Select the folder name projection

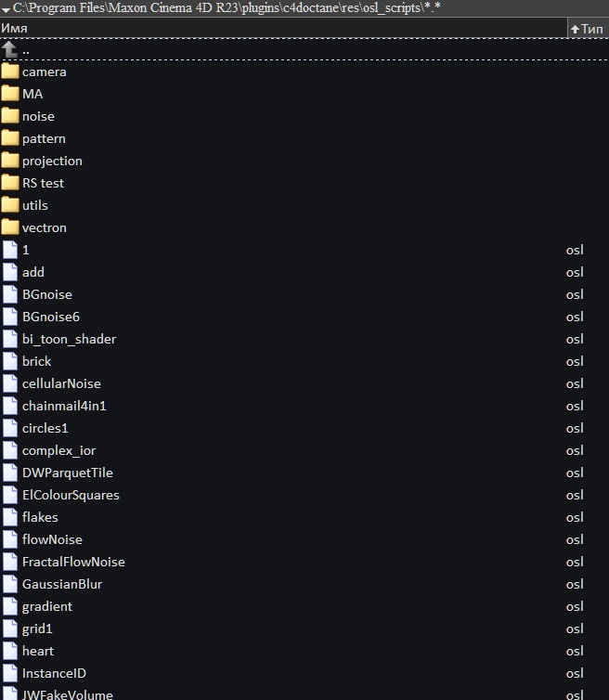pyautogui.click(x=52, y=162)
